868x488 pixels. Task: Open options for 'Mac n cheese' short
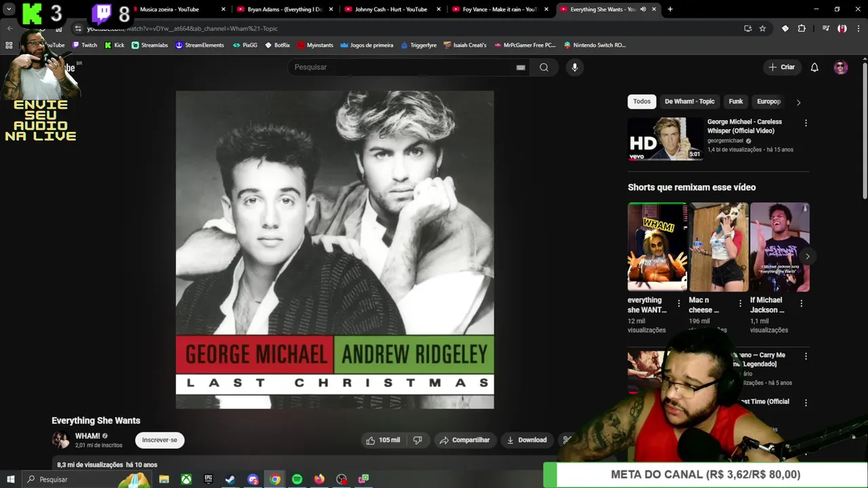tap(740, 304)
